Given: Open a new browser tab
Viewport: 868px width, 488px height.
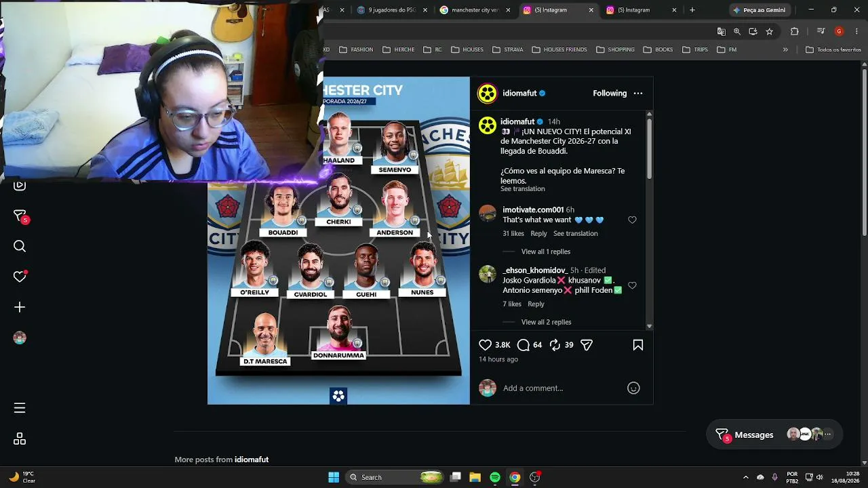Looking at the screenshot, I should click(692, 10).
